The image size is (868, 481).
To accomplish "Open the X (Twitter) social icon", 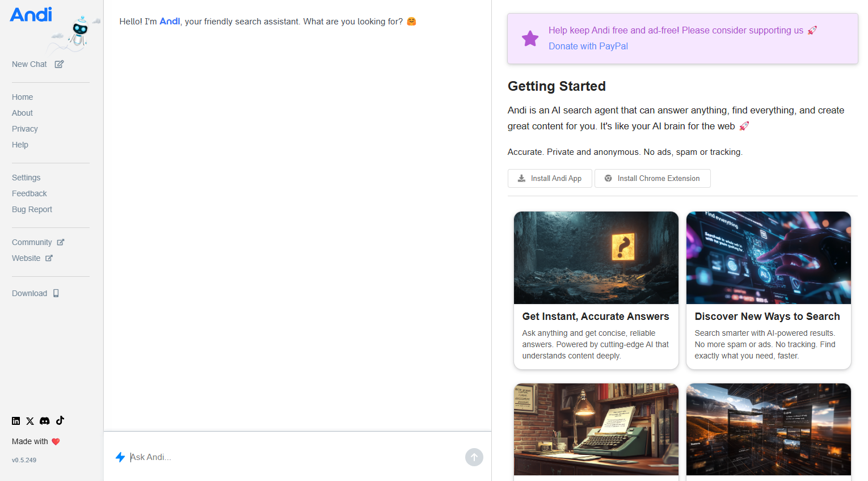I will click(x=30, y=421).
